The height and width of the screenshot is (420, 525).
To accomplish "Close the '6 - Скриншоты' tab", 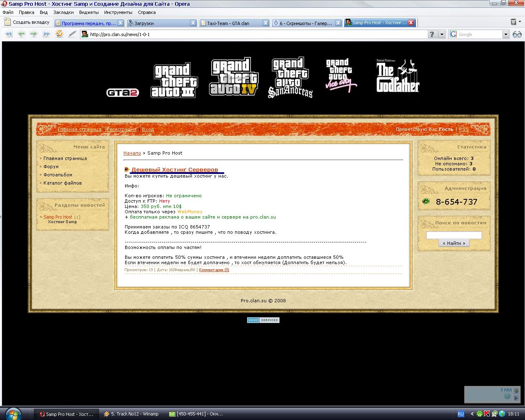I will pyautogui.click(x=338, y=23).
